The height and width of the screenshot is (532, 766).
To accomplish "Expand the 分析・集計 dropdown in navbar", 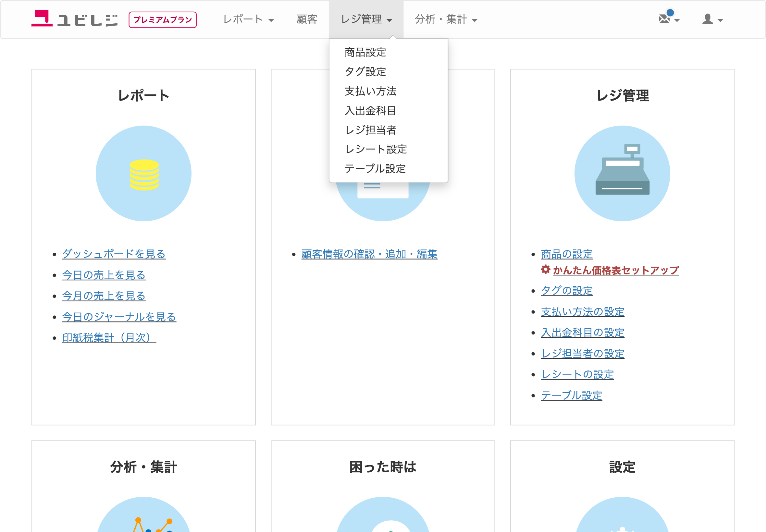I will pyautogui.click(x=446, y=19).
